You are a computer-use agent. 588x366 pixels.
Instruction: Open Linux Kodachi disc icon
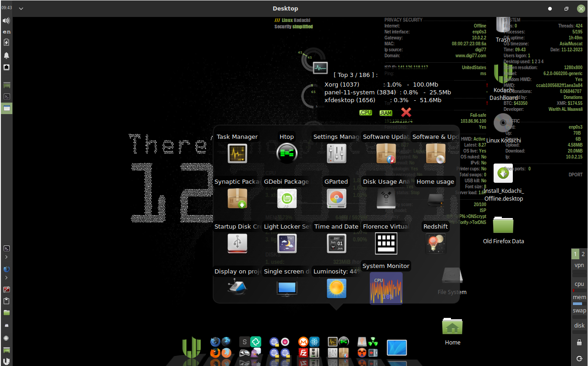point(503,123)
